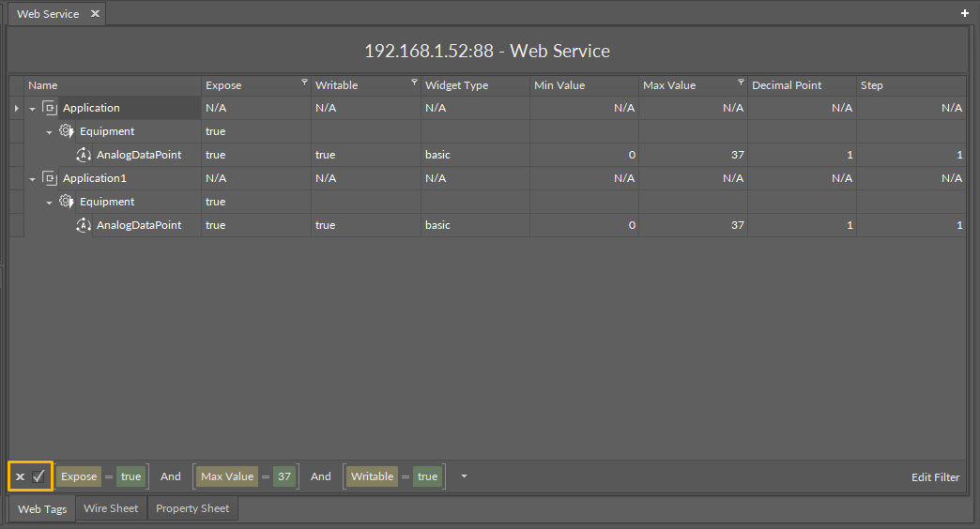Click the plus icon to add a tab

click(x=964, y=13)
